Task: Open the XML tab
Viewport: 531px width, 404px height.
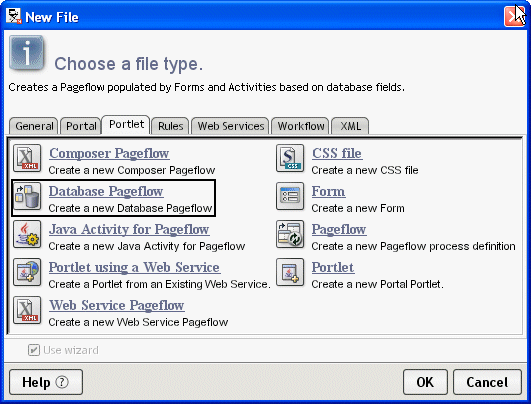Action: 350,126
